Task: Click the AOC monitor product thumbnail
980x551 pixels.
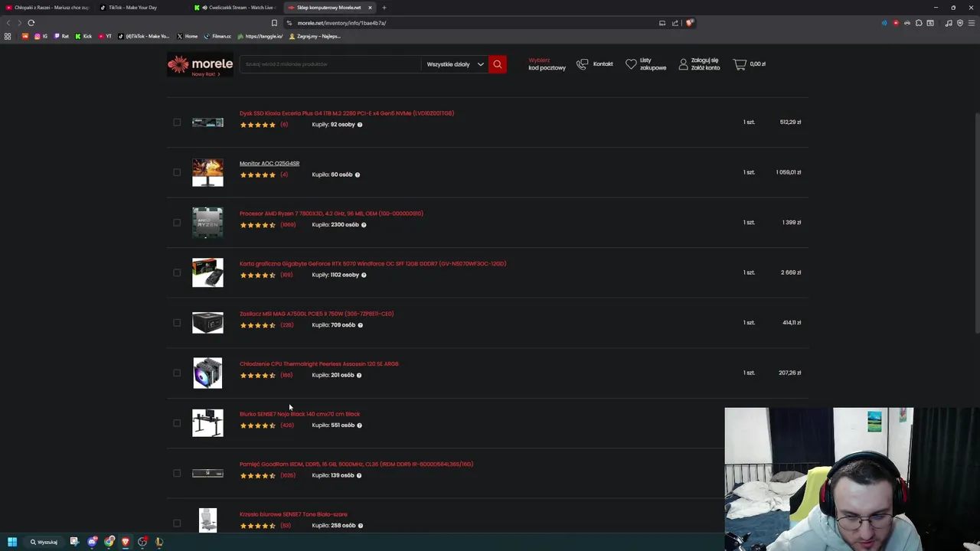Action: (x=207, y=172)
